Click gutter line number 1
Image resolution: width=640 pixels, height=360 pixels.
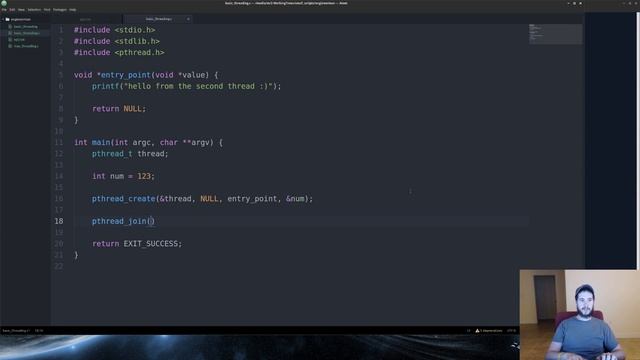coord(61,30)
